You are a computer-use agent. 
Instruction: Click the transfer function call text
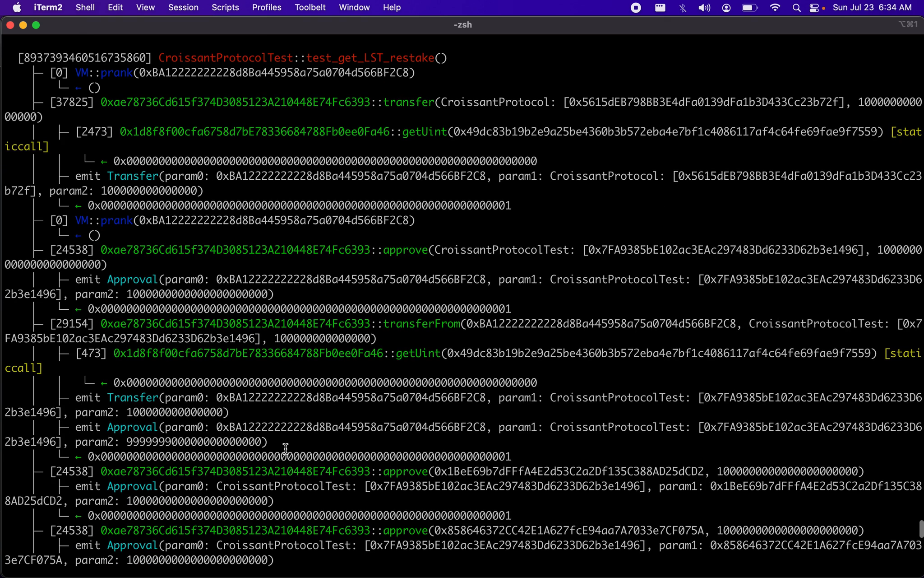point(409,102)
